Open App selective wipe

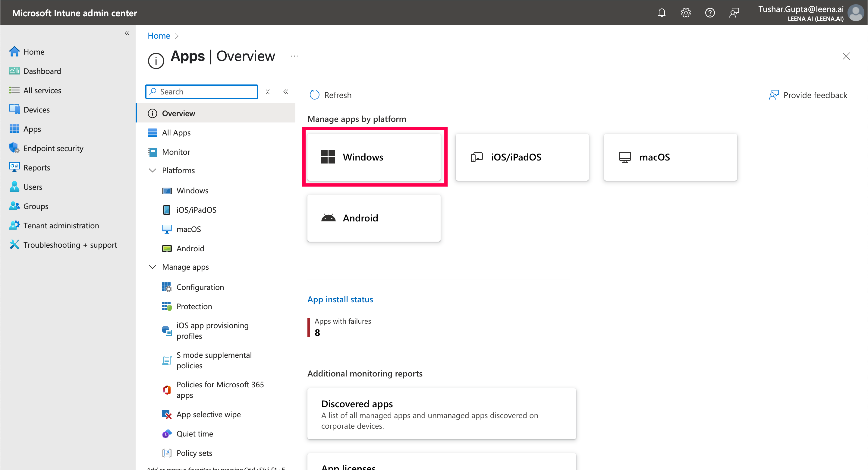(208, 414)
